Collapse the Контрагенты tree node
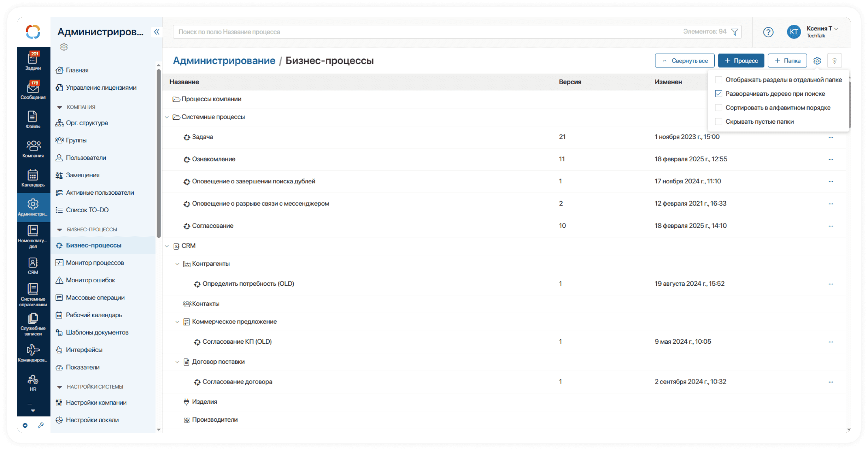 177,264
